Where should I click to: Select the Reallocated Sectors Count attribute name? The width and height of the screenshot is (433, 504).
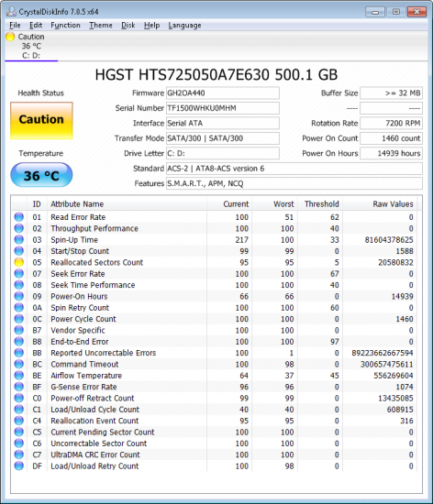tap(97, 262)
